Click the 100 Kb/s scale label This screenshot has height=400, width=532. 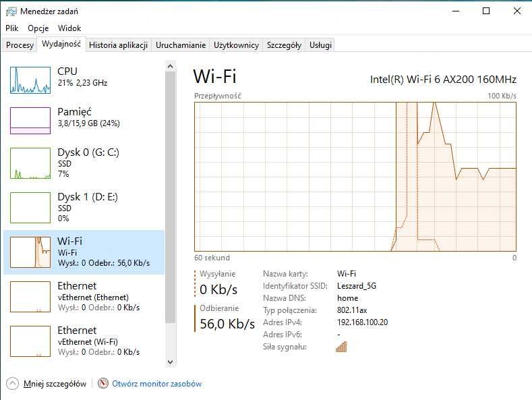[x=502, y=96]
